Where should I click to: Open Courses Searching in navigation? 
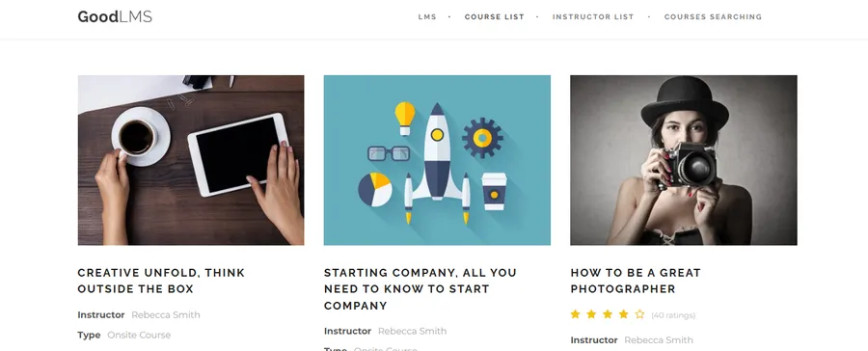[x=713, y=17]
